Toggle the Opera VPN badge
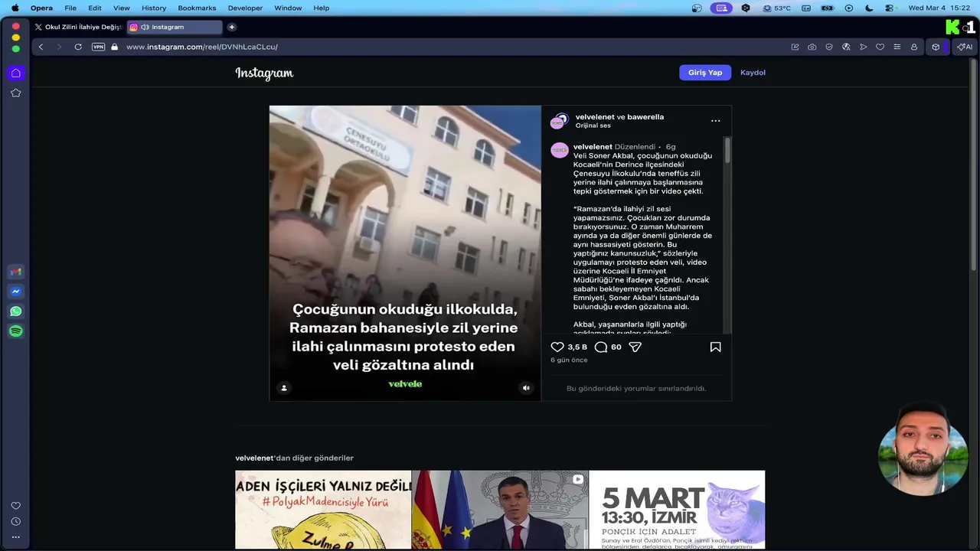Screen dimensions: 980x551 point(98,47)
